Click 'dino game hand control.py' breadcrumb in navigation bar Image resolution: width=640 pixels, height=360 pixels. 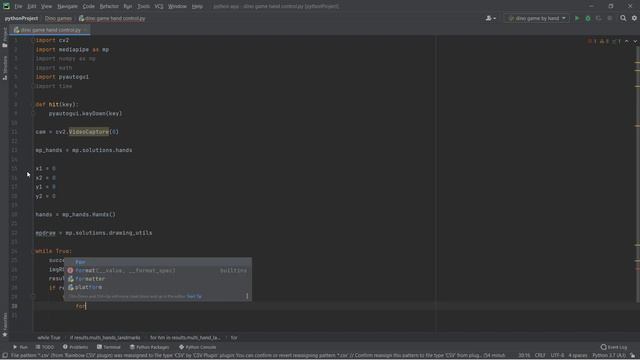click(112, 18)
